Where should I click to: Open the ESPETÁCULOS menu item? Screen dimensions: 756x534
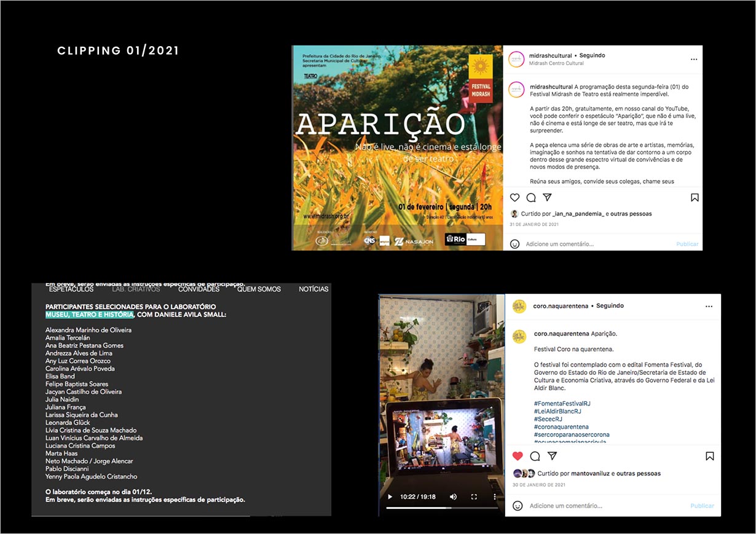pos(71,289)
